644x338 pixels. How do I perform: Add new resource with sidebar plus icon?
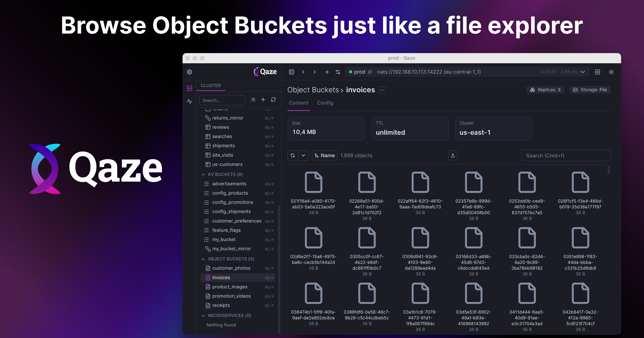pos(263,100)
